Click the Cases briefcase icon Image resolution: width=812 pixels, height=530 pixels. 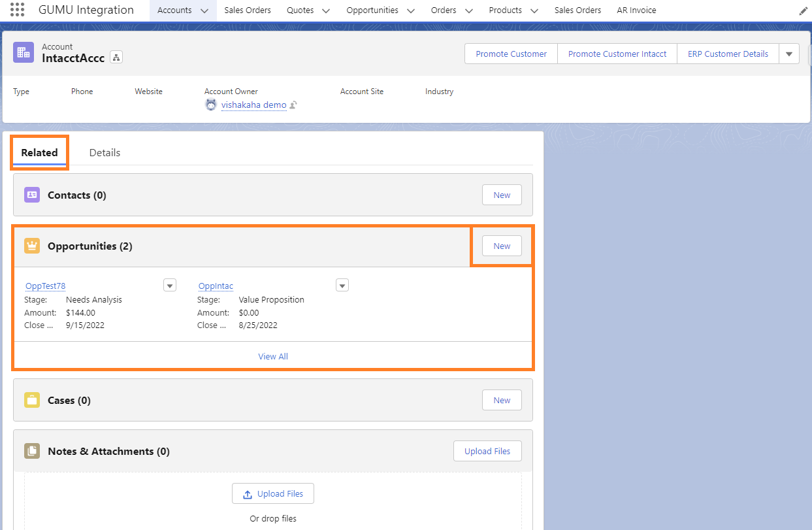[32, 400]
